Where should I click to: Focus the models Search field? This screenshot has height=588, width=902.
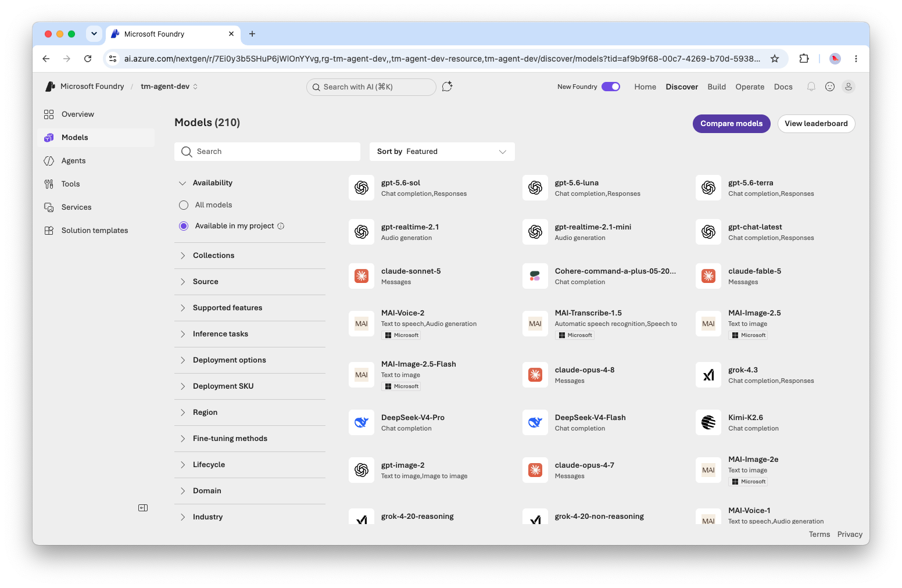coord(267,152)
